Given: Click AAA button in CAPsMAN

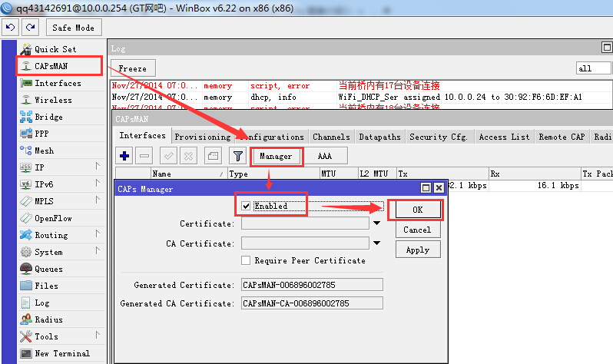Looking at the screenshot, I should click(325, 156).
